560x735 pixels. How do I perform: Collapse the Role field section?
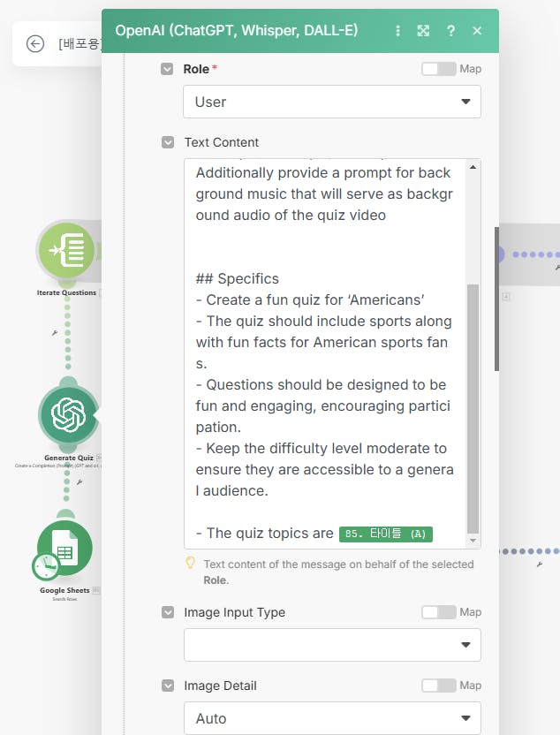point(167,69)
